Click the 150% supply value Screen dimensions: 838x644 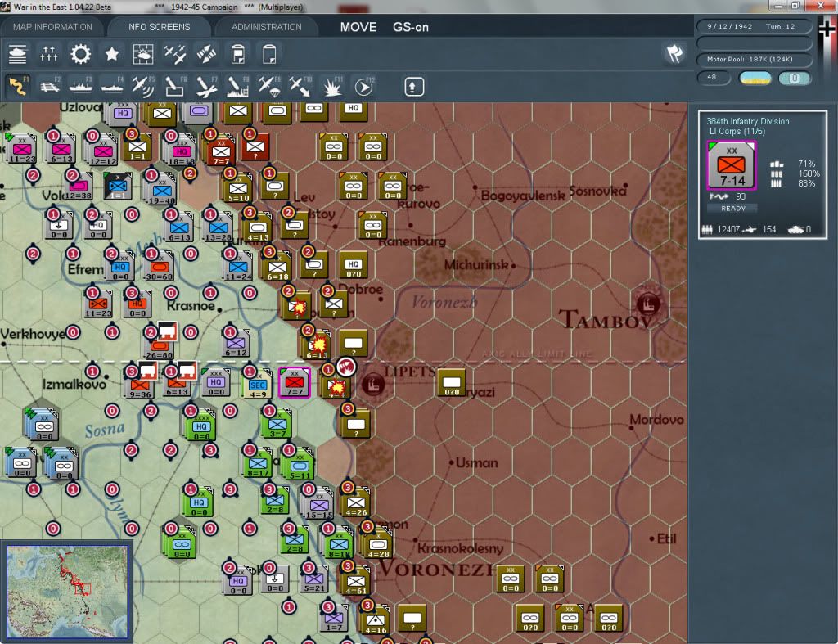point(808,173)
